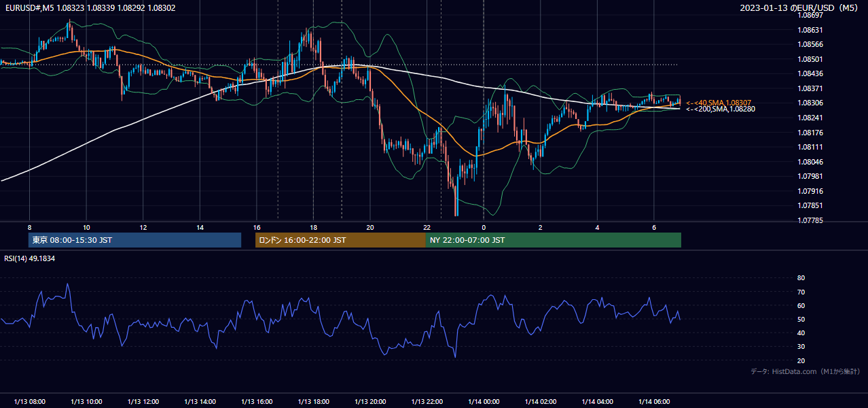The height and width of the screenshot is (408, 868).
Task: Click price axis value 1.07981
Action: pyautogui.click(x=810, y=176)
